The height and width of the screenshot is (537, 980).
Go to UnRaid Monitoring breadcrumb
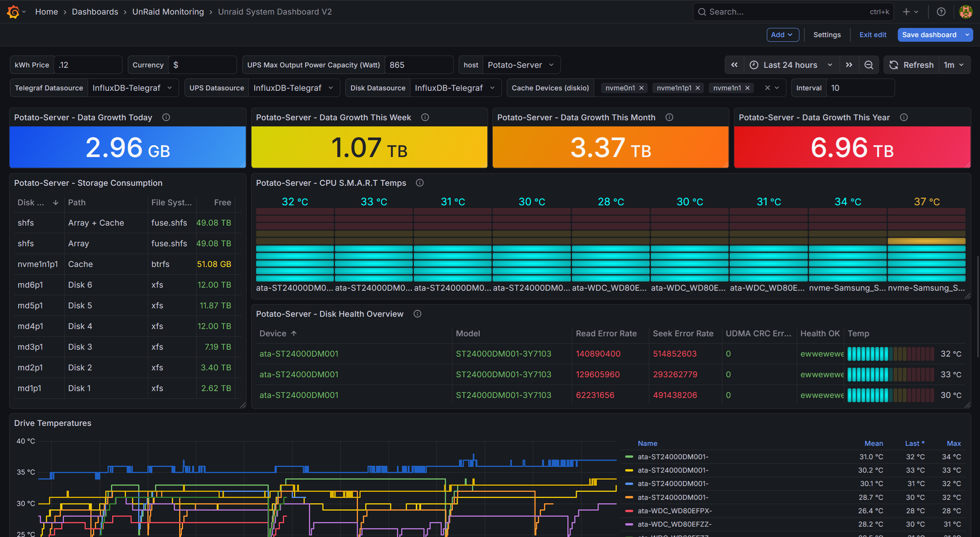(168, 12)
